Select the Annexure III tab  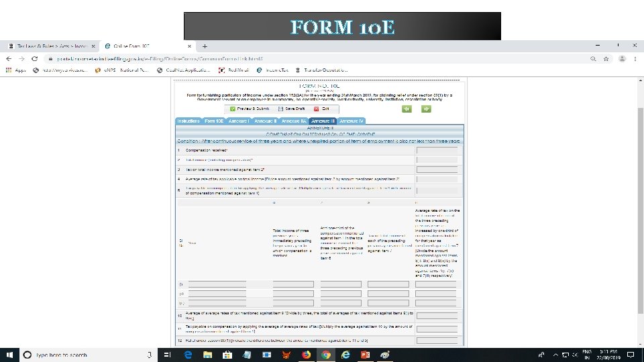point(323,121)
